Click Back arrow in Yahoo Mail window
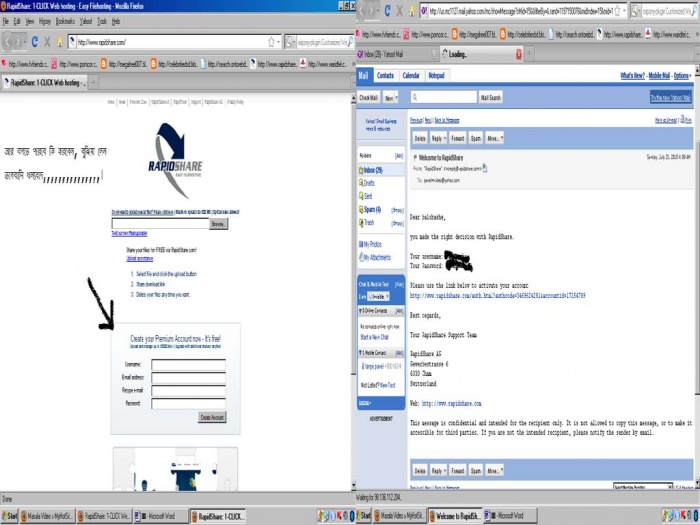This screenshot has height=525, width=700. click(x=362, y=11)
